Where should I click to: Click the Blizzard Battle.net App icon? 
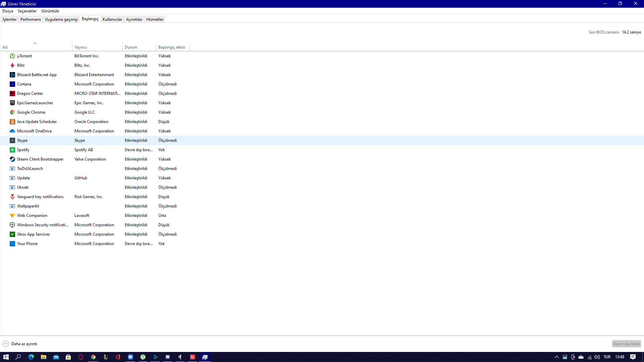pyautogui.click(x=12, y=75)
